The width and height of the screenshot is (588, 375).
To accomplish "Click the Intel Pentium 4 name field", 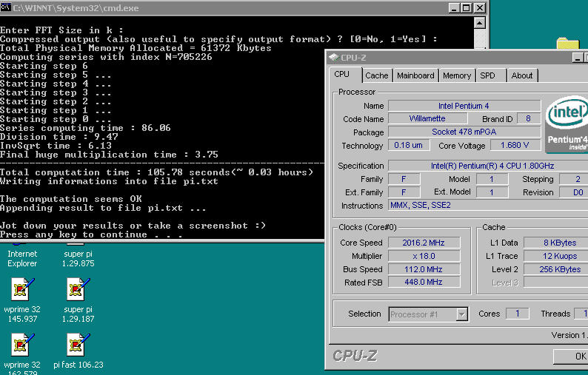I will pos(464,106).
